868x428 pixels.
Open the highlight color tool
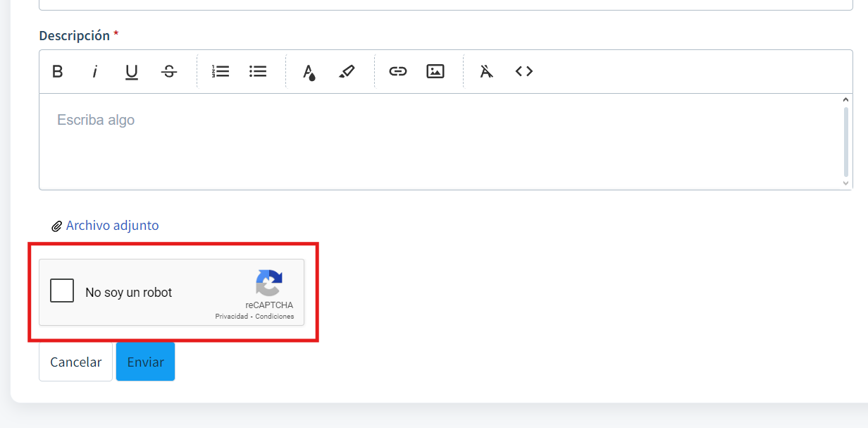[347, 71]
